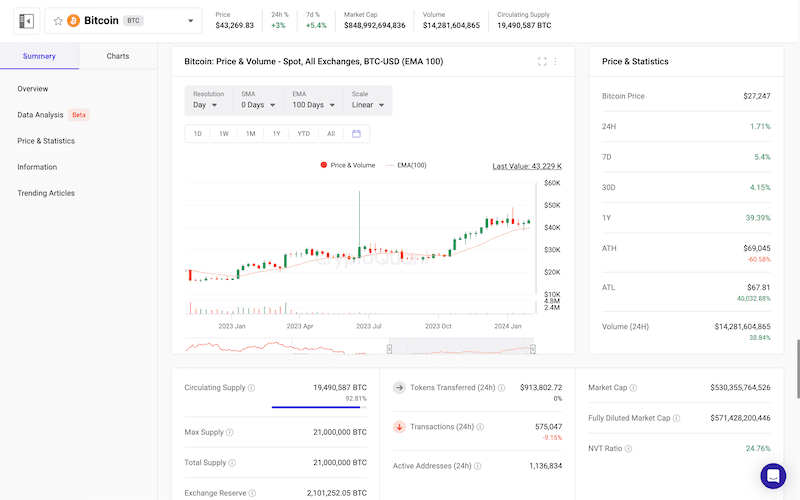Viewport: 800px width, 500px height.
Task: Collapse the sidebar panel icon
Action: pyautogui.click(x=27, y=21)
